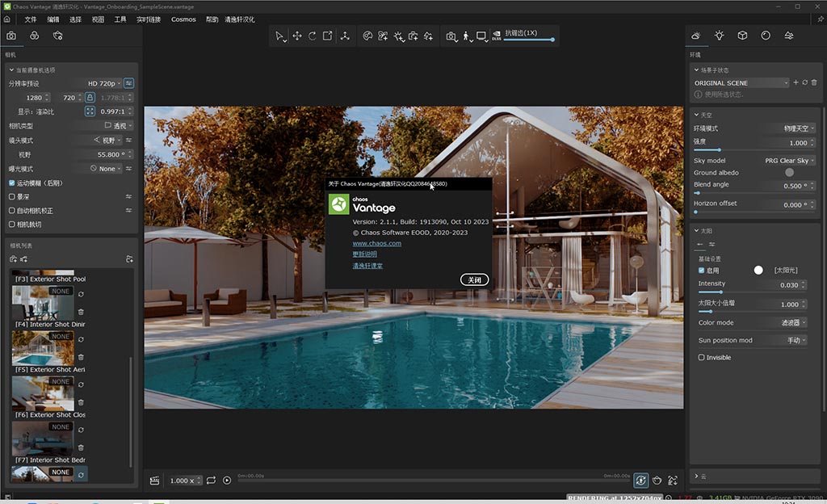Image resolution: width=827 pixels, height=504 pixels.
Task: Toggle the Invisible checkbox
Action: (702, 358)
